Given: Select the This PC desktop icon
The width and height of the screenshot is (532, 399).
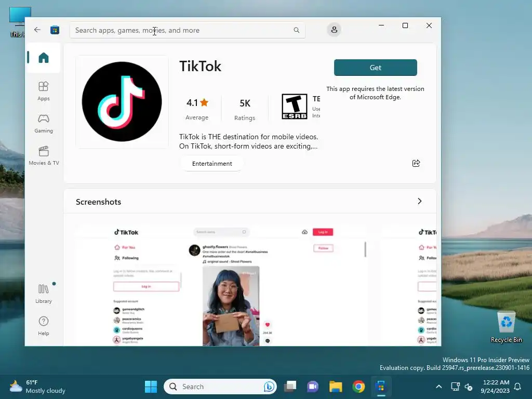Looking at the screenshot, I should (17, 22).
